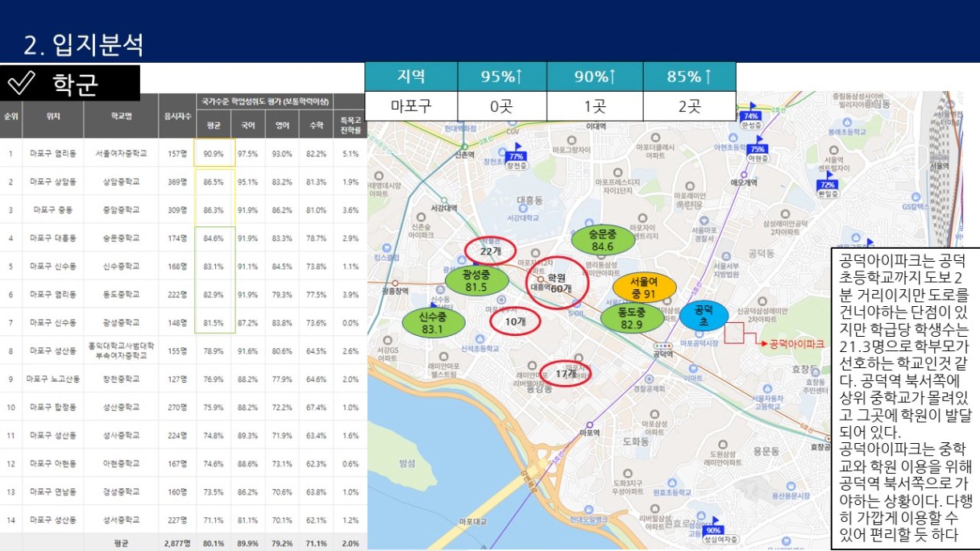Image resolution: width=980 pixels, height=551 pixels.
Task: Select the green 신수중 83.1 oval
Action: (x=433, y=322)
